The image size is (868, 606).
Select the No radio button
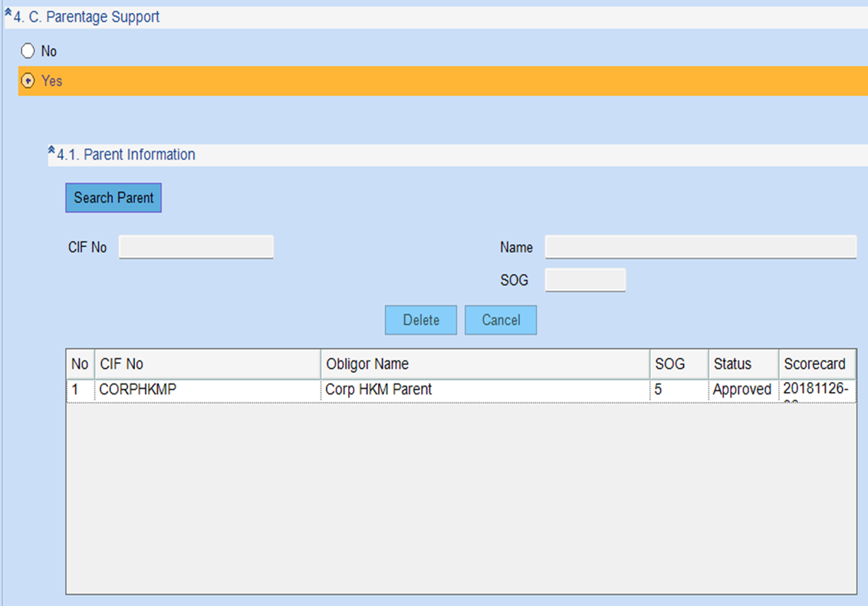tap(28, 51)
